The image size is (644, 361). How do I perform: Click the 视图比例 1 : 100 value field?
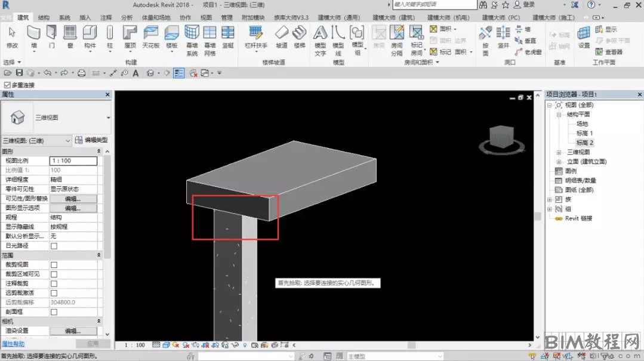73,161
